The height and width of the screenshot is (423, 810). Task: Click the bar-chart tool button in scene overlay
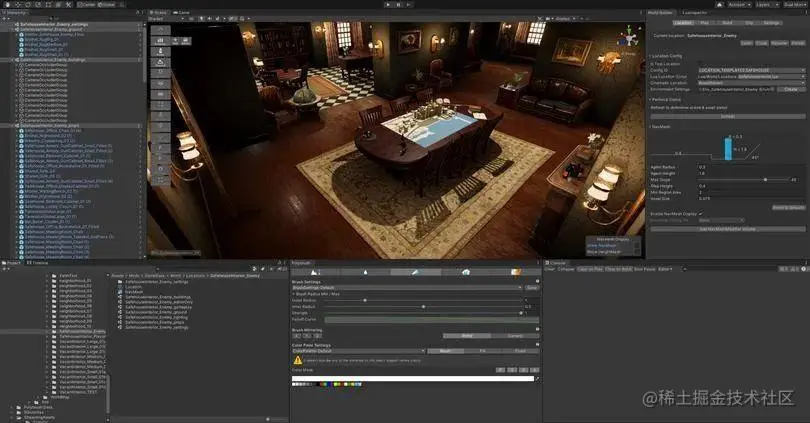pos(160,40)
